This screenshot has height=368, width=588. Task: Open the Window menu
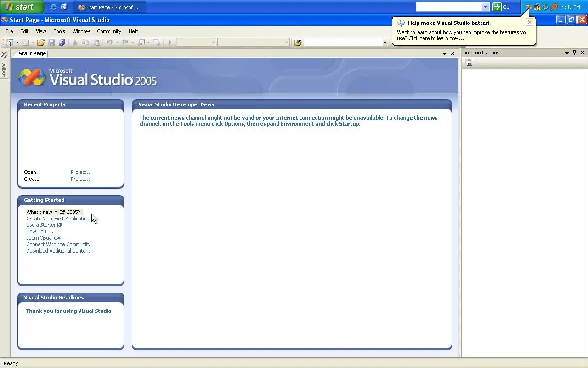click(x=81, y=31)
